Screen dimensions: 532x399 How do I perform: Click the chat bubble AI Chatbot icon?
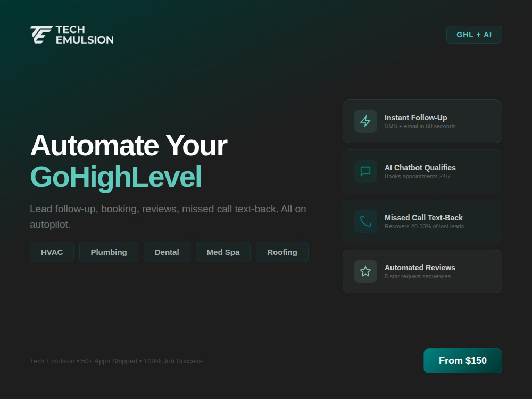(x=365, y=171)
